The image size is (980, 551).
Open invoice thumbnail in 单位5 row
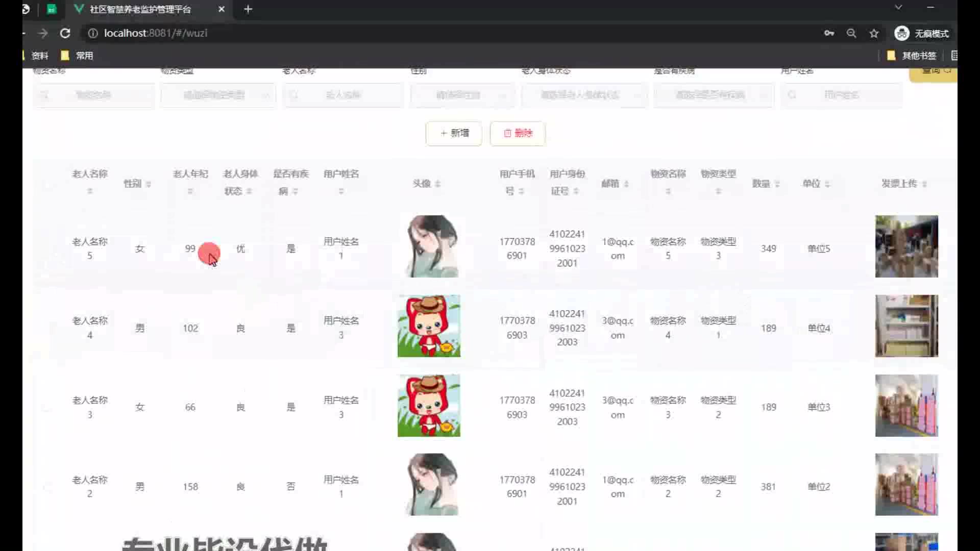(x=906, y=246)
